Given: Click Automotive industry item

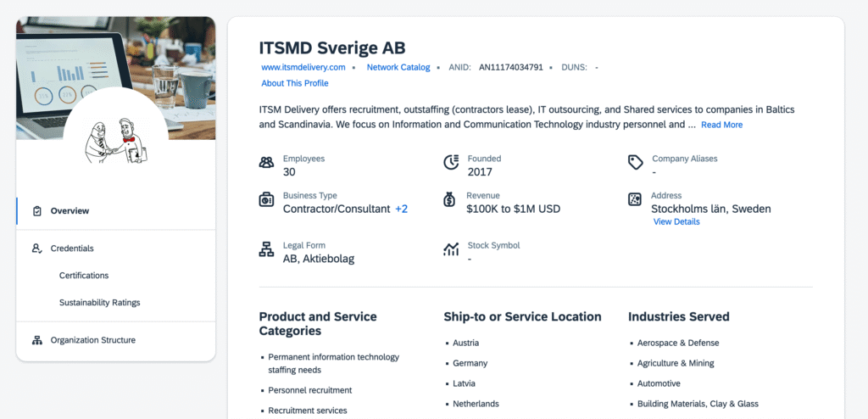Looking at the screenshot, I should [659, 383].
